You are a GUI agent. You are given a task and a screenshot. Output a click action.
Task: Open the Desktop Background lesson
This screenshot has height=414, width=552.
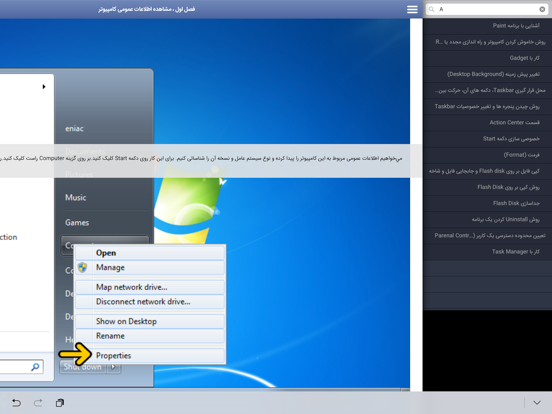(487, 74)
